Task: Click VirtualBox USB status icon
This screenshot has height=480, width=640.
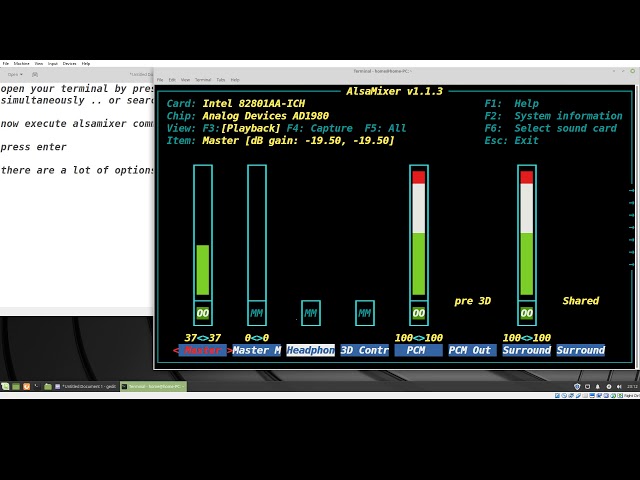Action: tap(578, 396)
